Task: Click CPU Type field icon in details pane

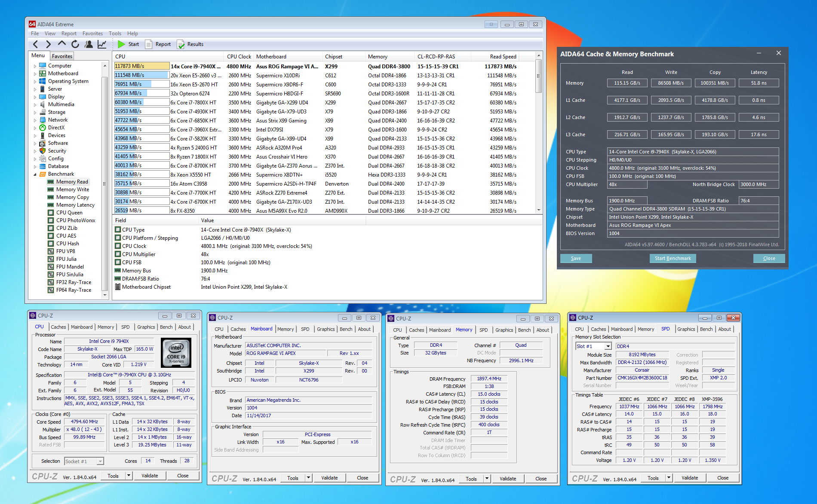Action: (x=118, y=230)
